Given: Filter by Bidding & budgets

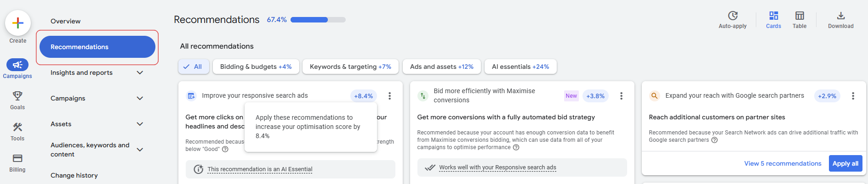Looking at the screenshot, I should coord(256,67).
